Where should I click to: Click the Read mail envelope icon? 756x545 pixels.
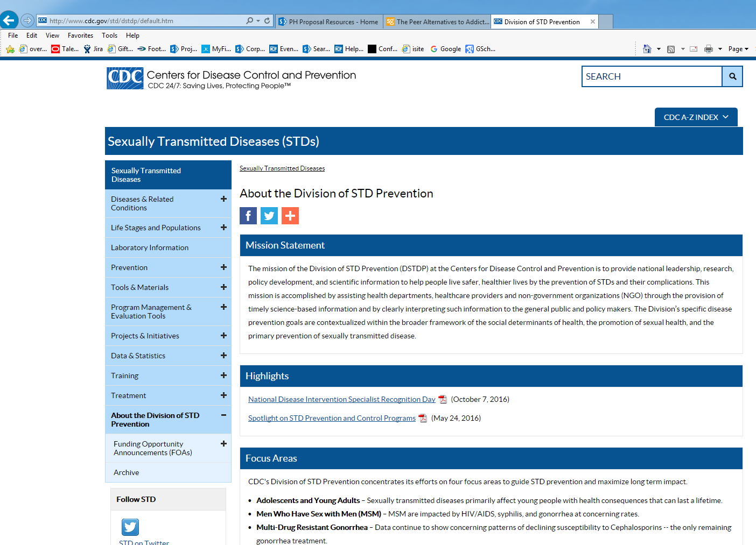pos(694,49)
